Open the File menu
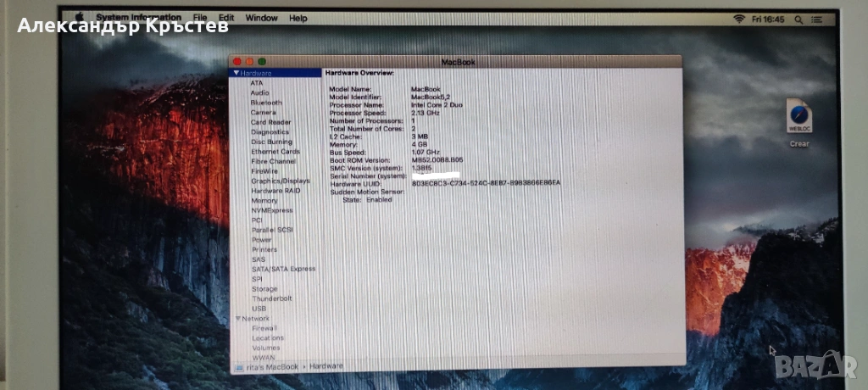 tap(200, 18)
